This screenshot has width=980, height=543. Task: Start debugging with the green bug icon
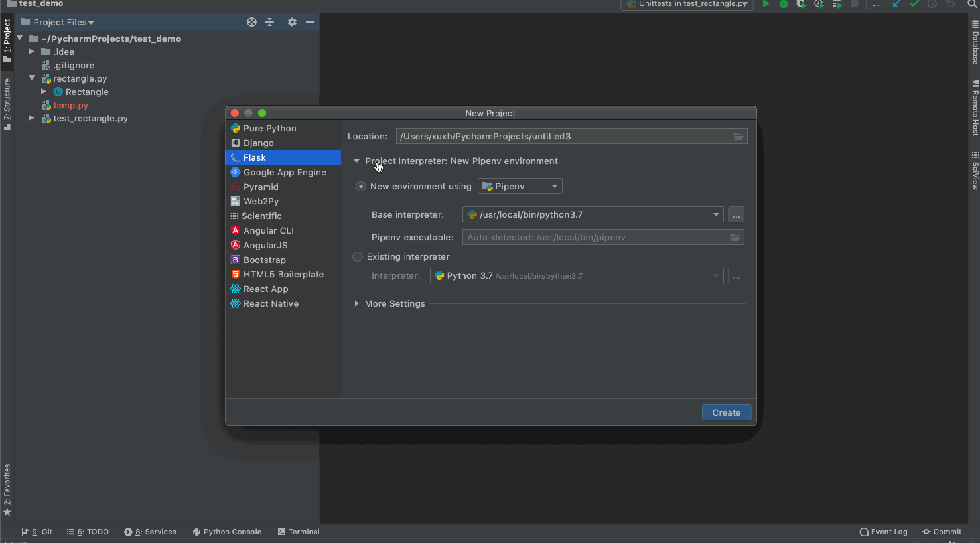click(784, 4)
